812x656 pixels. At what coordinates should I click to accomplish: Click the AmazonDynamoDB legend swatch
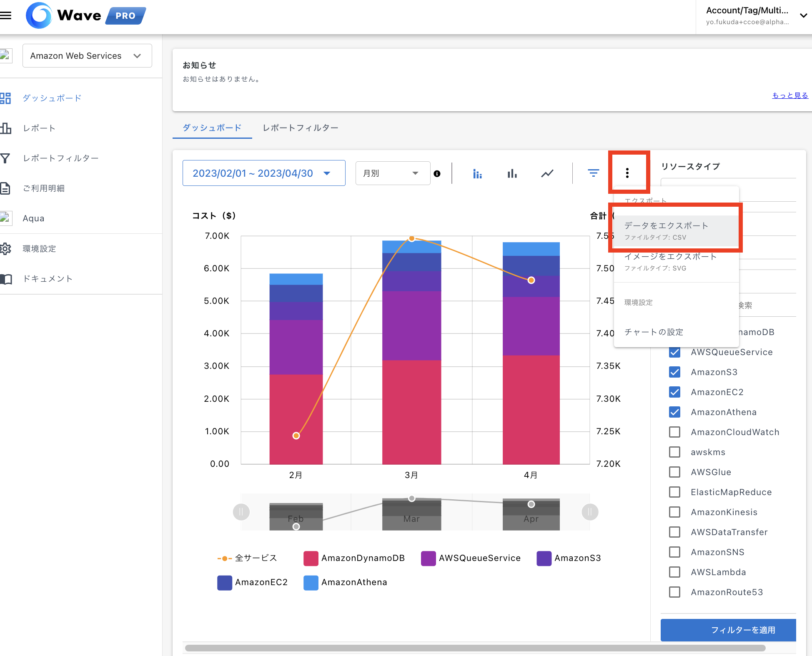(311, 558)
